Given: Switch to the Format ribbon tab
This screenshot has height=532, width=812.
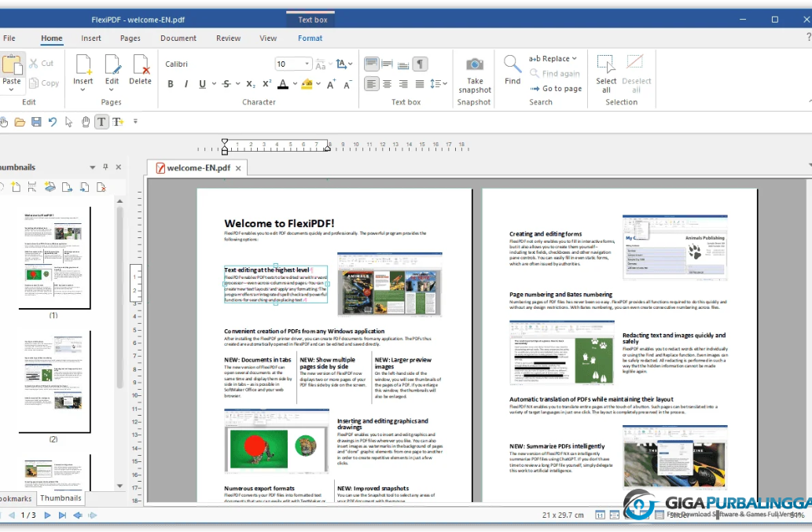Looking at the screenshot, I should click(x=310, y=38).
